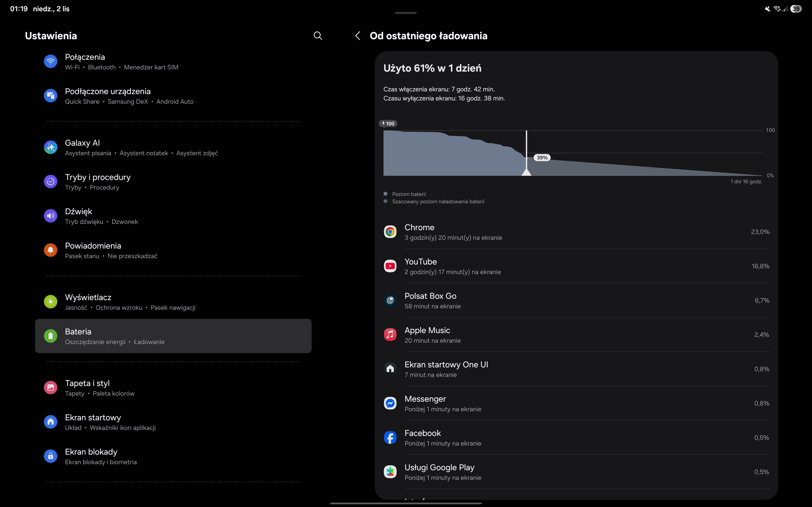This screenshot has width=812, height=507.
Task: Open the Połączenia settings category
Action: pos(173,62)
